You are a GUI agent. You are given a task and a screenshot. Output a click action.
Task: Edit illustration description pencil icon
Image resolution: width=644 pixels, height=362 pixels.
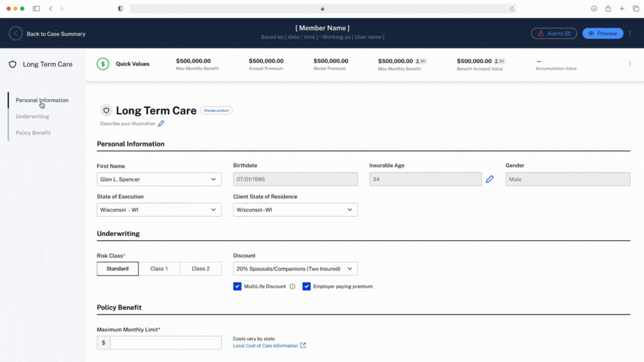pyautogui.click(x=161, y=123)
